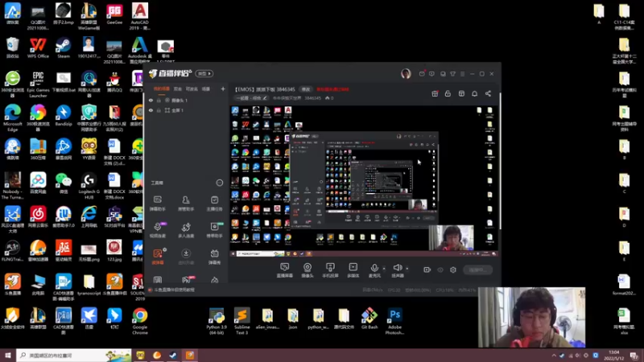Viewport: 644px width, 362px height.
Task: Click Steam icon on the taskbar
Action: (x=173, y=356)
